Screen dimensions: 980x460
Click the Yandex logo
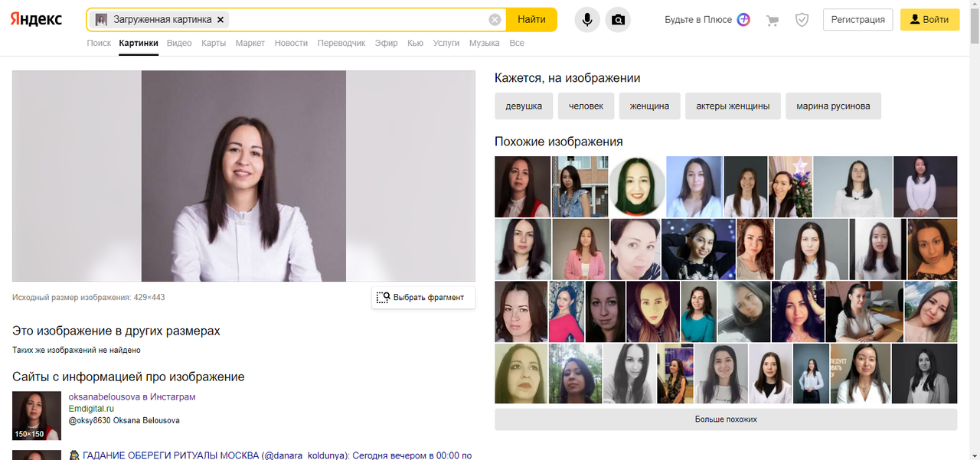[36, 20]
